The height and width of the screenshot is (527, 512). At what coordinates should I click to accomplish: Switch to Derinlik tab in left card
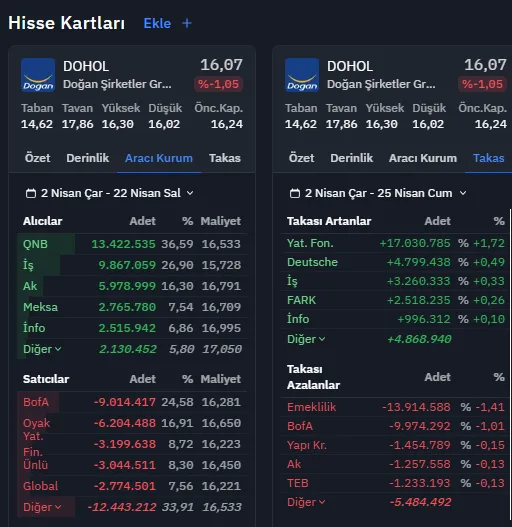(x=87, y=158)
